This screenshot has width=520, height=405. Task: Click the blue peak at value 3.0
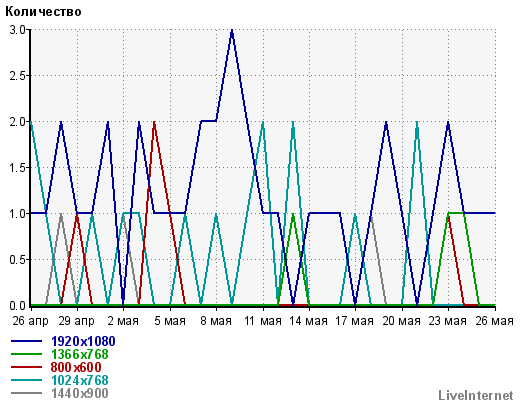click(232, 31)
